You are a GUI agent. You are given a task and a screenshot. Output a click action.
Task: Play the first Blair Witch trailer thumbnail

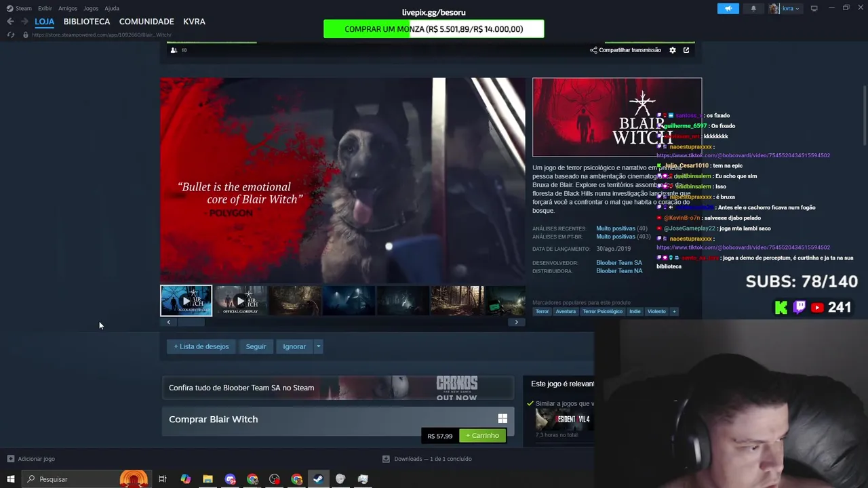pyautogui.click(x=186, y=301)
